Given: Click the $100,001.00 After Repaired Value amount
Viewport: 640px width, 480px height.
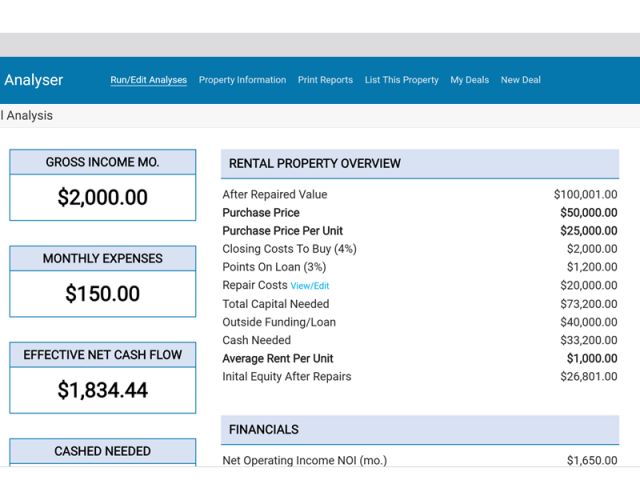Looking at the screenshot, I should [585, 195].
